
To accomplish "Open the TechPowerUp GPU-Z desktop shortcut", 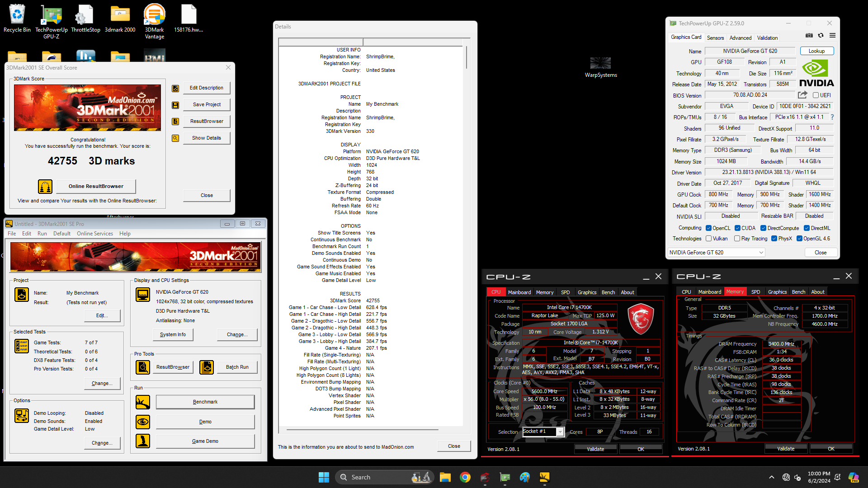I will [51, 22].
